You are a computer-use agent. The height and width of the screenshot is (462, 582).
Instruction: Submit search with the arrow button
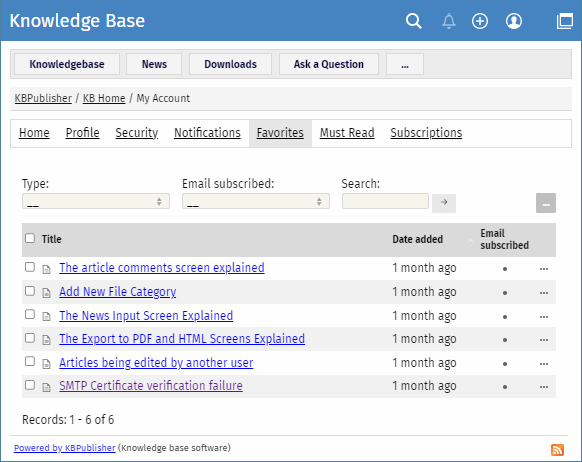[x=444, y=203]
